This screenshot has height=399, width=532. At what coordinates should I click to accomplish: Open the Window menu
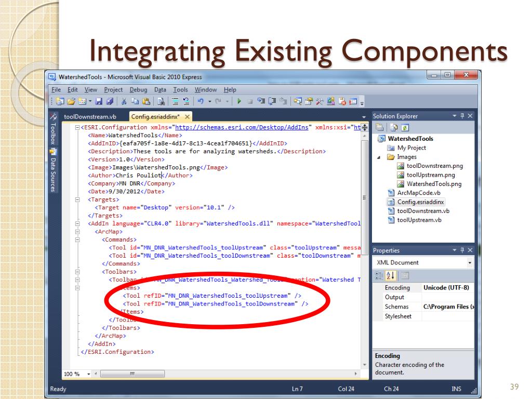[206, 89]
